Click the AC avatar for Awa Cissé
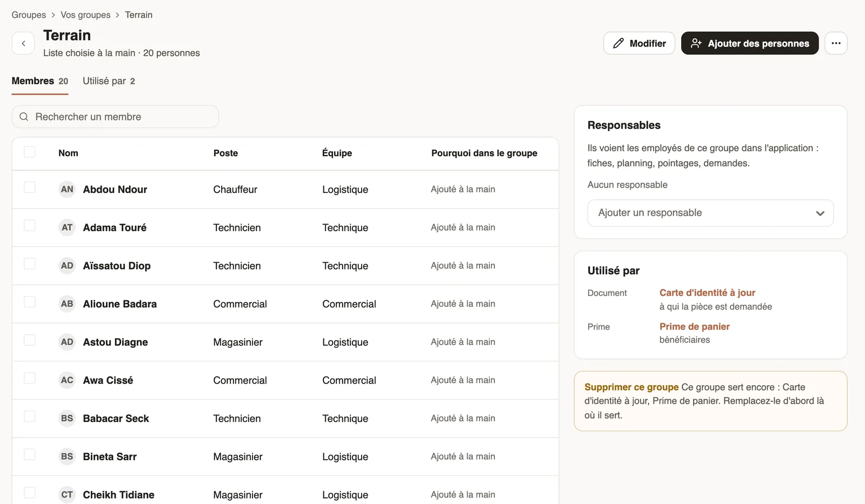The image size is (865, 504). 67,380
